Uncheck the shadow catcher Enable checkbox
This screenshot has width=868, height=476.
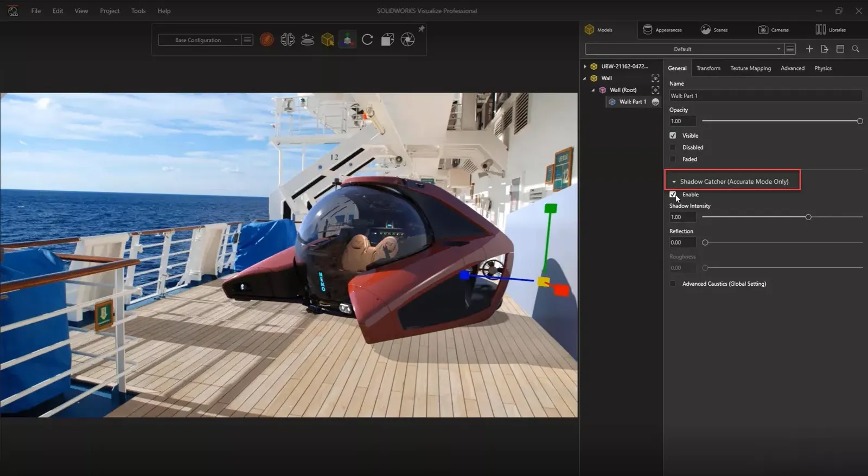(x=673, y=194)
